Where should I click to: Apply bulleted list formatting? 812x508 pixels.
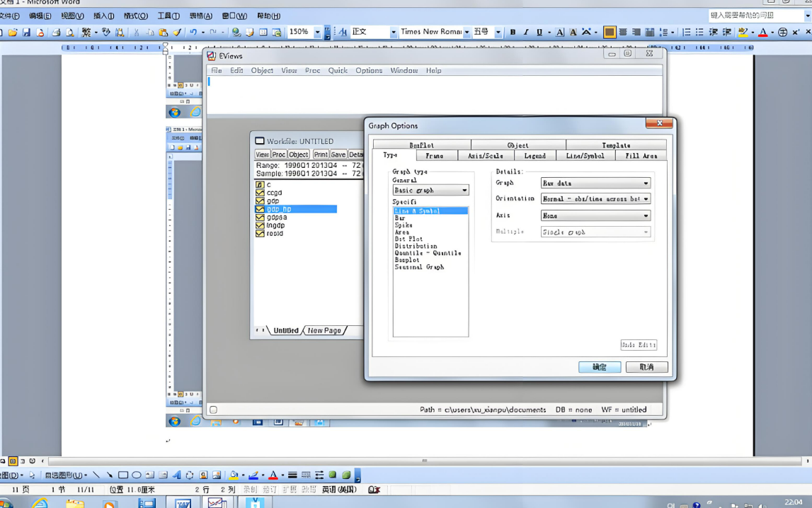click(x=699, y=32)
